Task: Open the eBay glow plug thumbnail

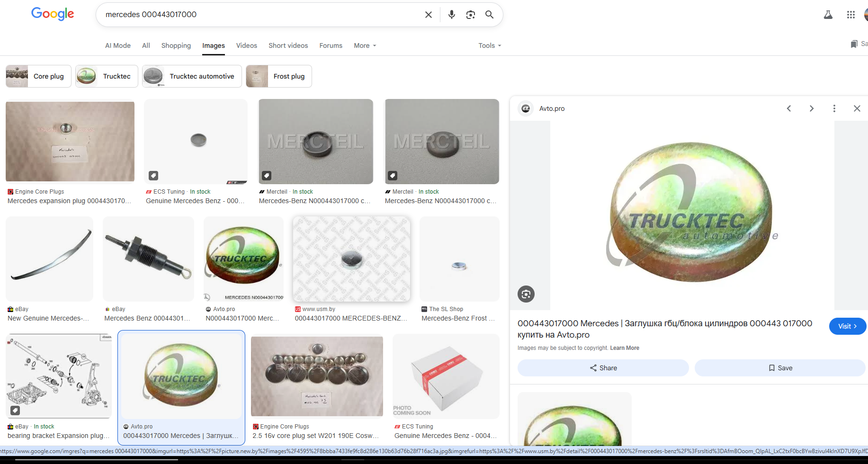Action: click(x=148, y=259)
